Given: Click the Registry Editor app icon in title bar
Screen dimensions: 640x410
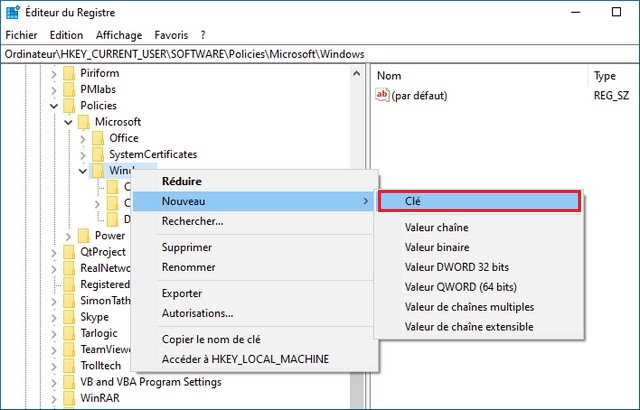Looking at the screenshot, I should [x=11, y=13].
